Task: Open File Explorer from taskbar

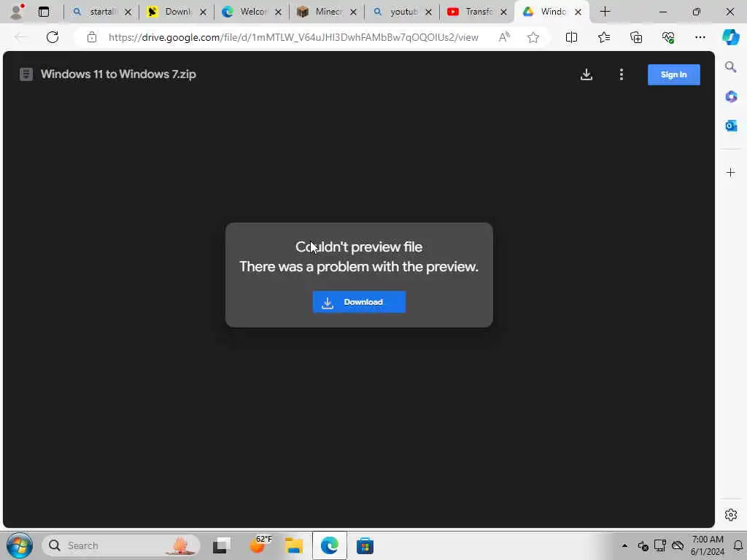Action: 294,545
